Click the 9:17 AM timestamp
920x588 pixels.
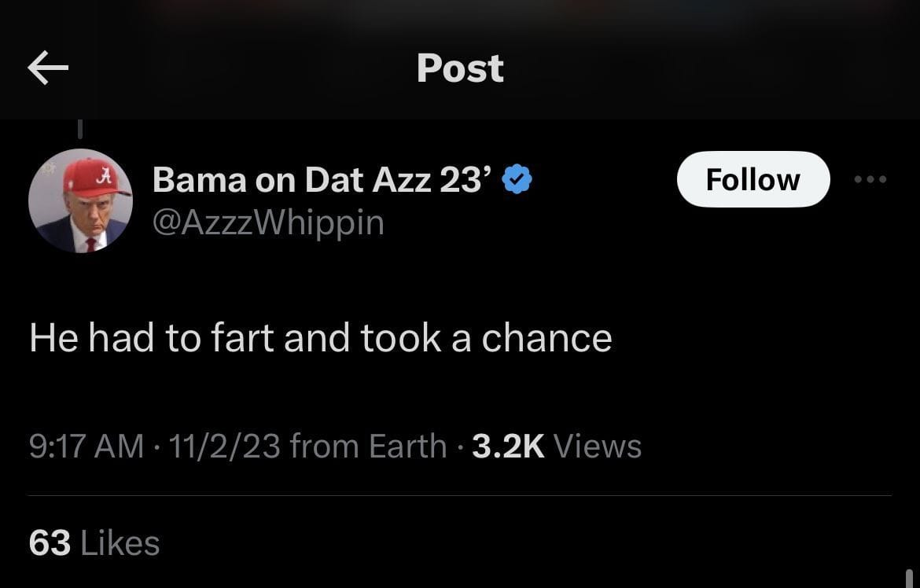click(x=86, y=447)
